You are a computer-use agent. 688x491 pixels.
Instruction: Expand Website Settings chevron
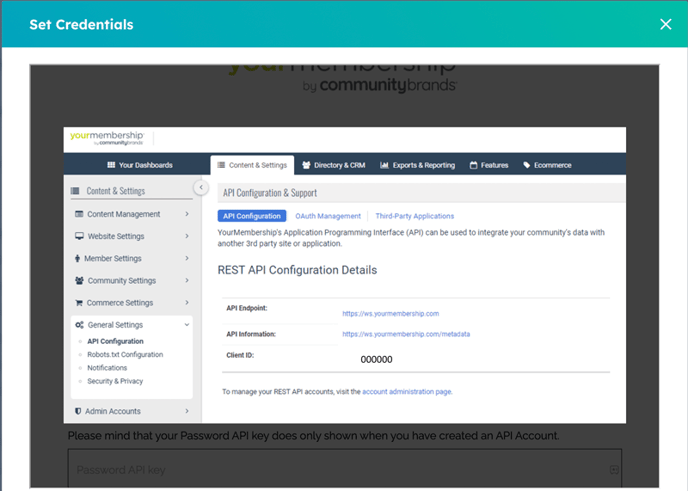coord(187,236)
